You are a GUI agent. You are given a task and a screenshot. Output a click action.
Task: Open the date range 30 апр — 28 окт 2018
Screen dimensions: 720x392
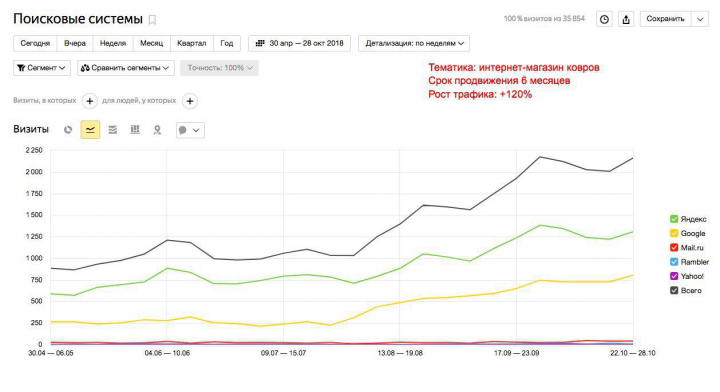click(x=299, y=43)
